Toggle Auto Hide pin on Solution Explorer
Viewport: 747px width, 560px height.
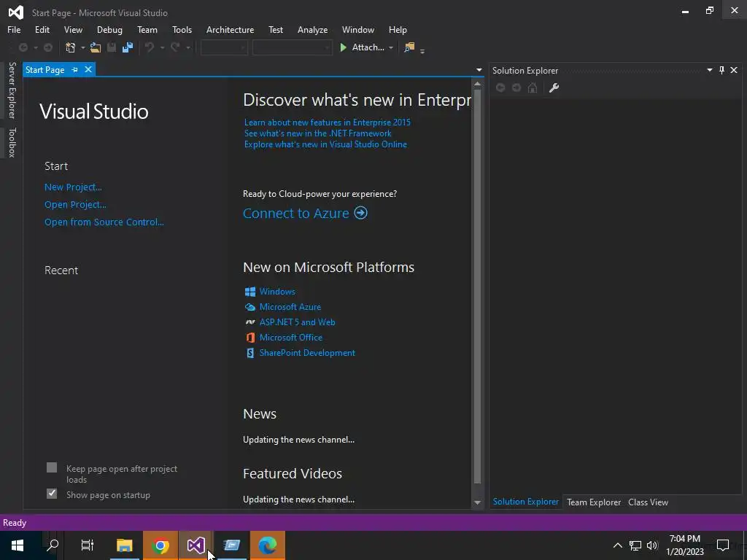(721, 71)
